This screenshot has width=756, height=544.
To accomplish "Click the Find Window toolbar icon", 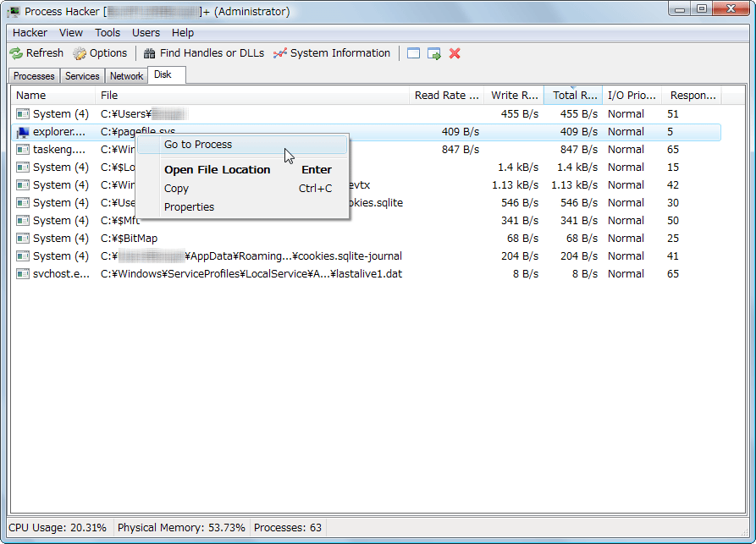I will [413, 53].
